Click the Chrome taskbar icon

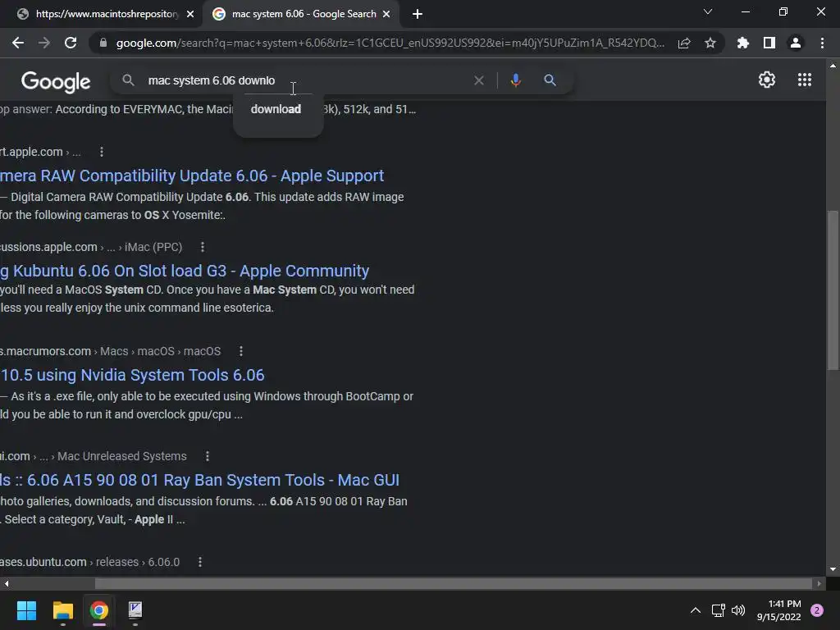tap(98, 610)
